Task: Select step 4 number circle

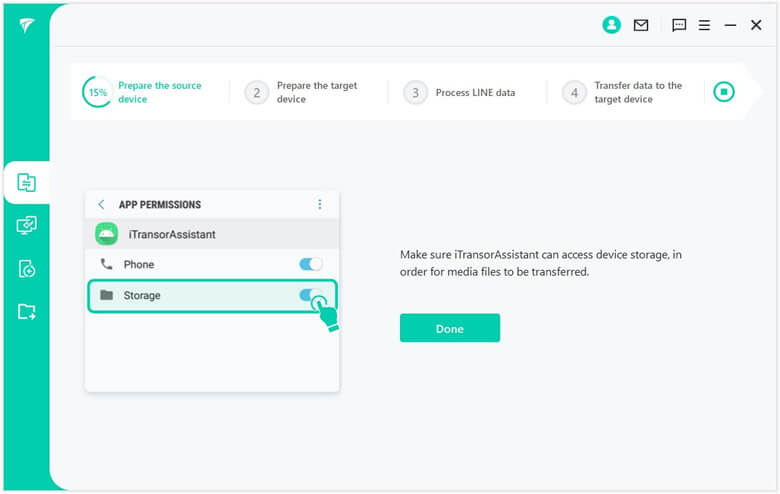Action: point(574,93)
